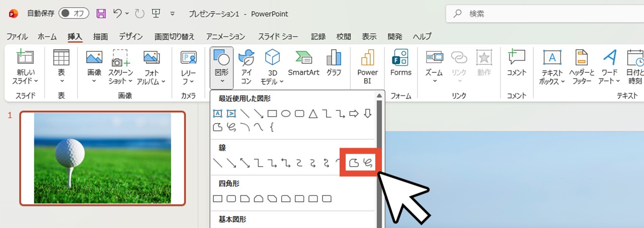Viewport: 644px width, 228px height.
Task: Insert a chart with the グラフ button
Action: pos(334,64)
